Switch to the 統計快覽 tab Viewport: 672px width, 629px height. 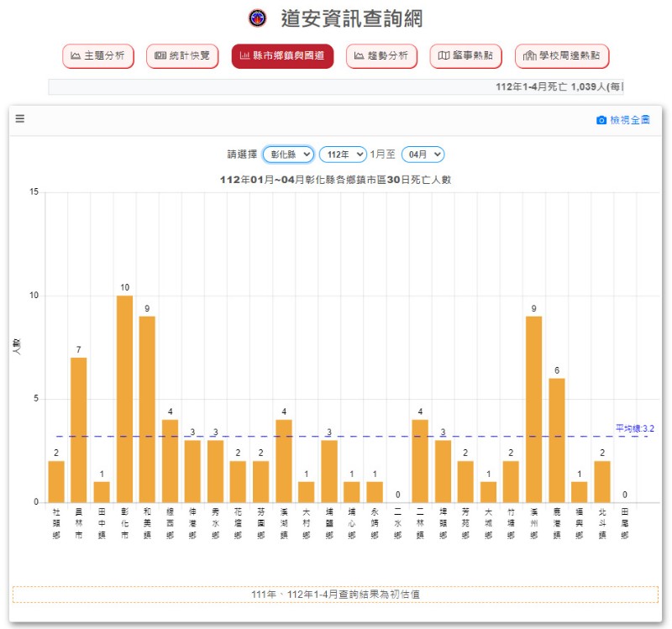182,56
